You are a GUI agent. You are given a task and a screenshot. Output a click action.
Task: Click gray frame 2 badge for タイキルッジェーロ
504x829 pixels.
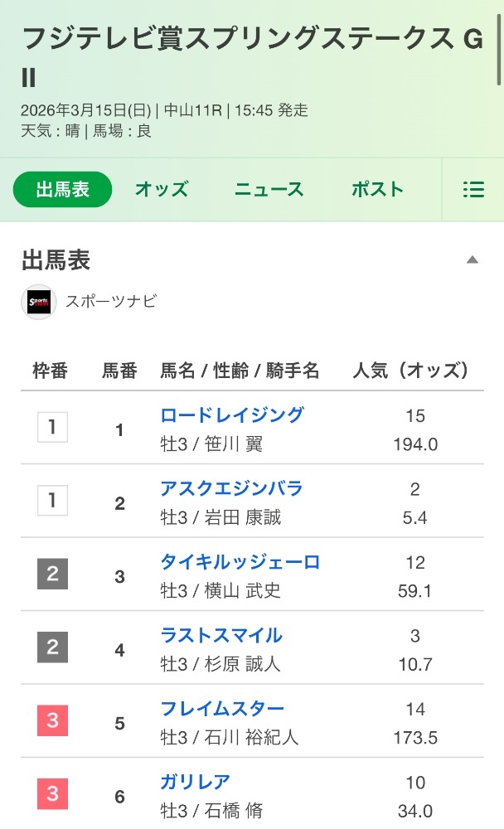[x=53, y=574]
